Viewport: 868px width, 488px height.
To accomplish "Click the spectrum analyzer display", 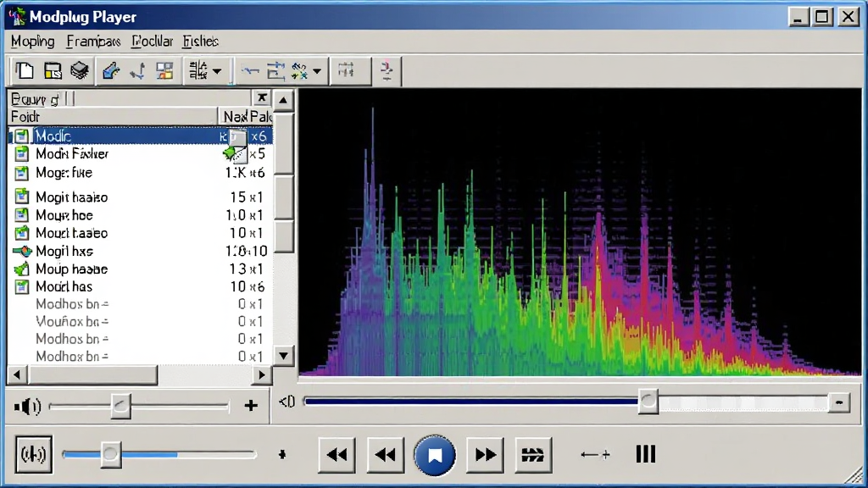I will [580, 232].
